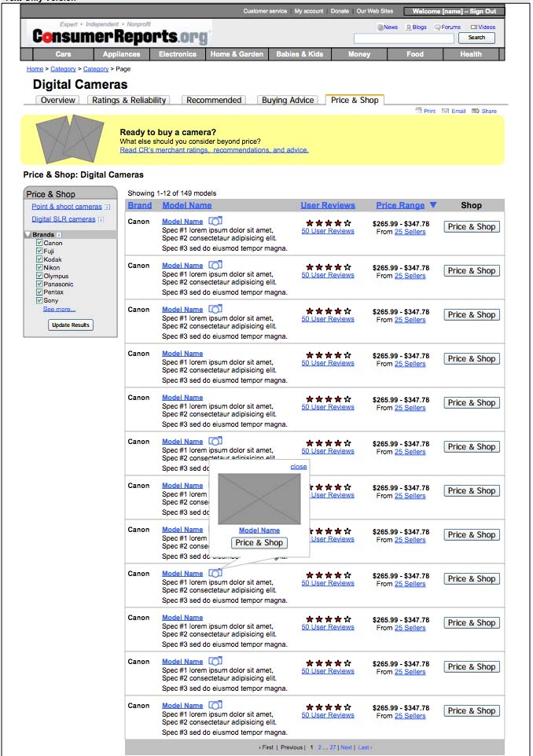Click the News icon in header
The image size is (533, 756).
pyautogui.click(x=380, y=28)
